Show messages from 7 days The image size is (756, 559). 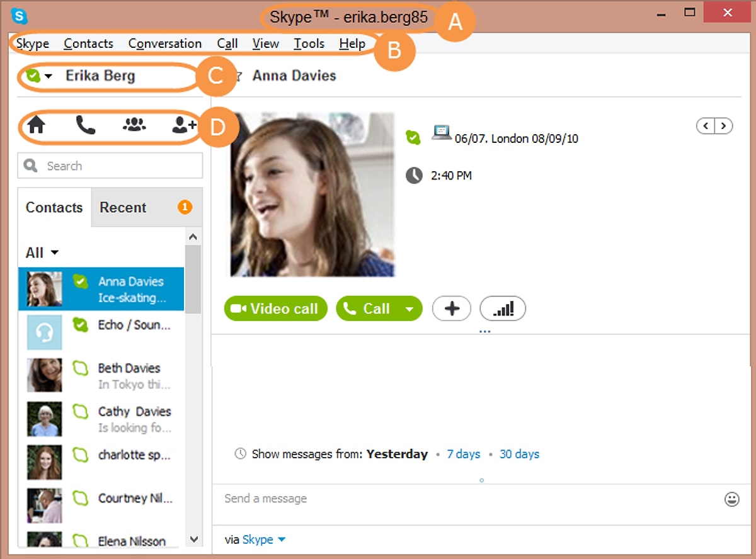[x=463, y=454]
